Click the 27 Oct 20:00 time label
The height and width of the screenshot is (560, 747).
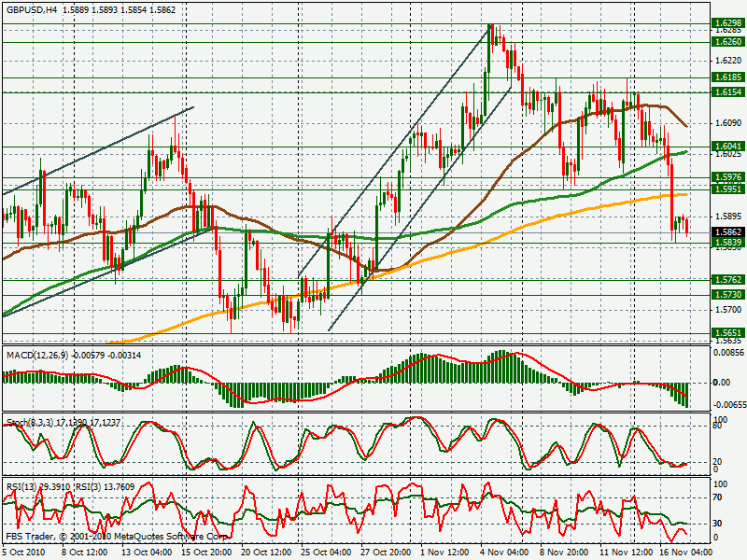click(386, 553)
